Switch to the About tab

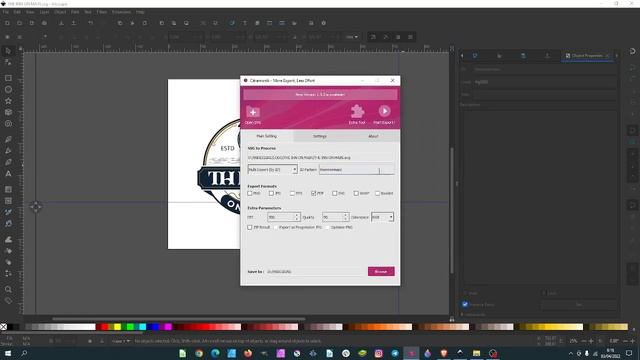pos(373,136)
